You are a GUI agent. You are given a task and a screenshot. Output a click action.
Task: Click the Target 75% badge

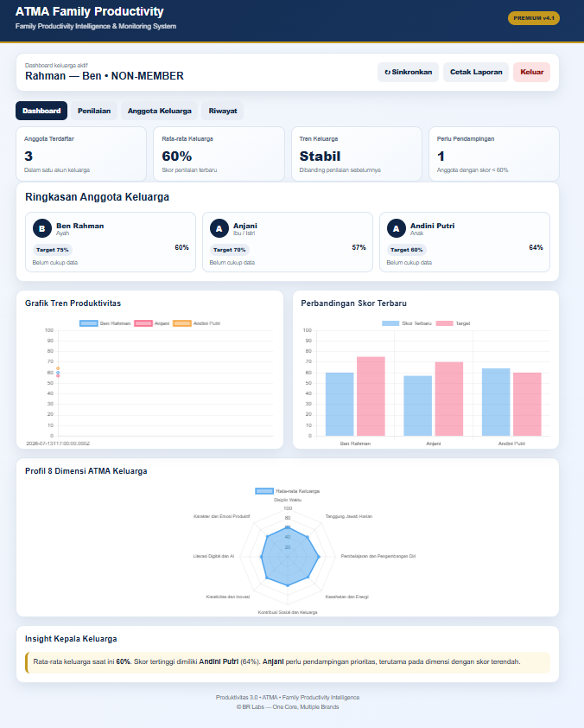click(53, 250)
